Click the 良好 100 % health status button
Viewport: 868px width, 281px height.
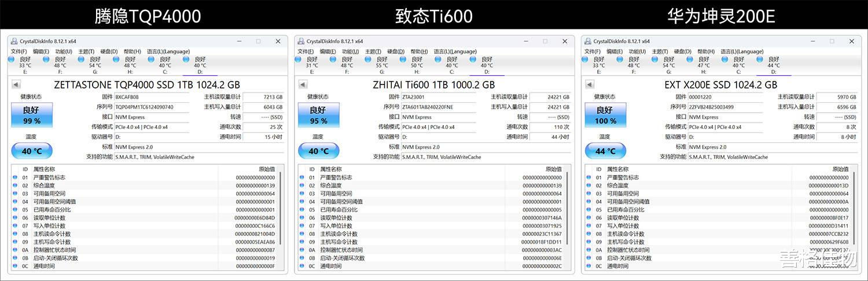click(606, 115)
